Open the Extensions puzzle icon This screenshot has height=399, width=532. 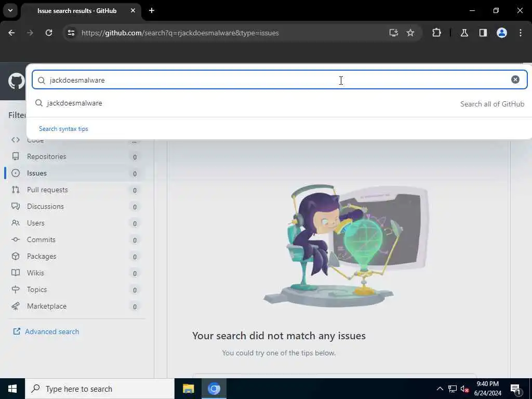click(436, 33)
